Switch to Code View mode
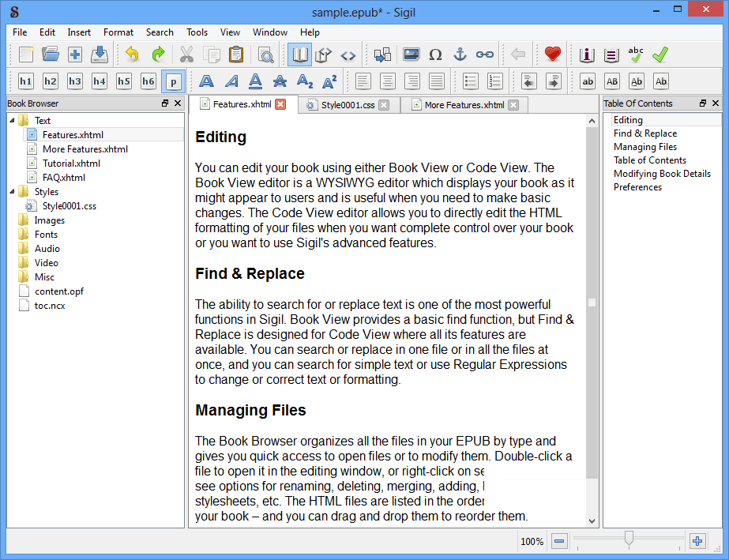 (348, 54)
